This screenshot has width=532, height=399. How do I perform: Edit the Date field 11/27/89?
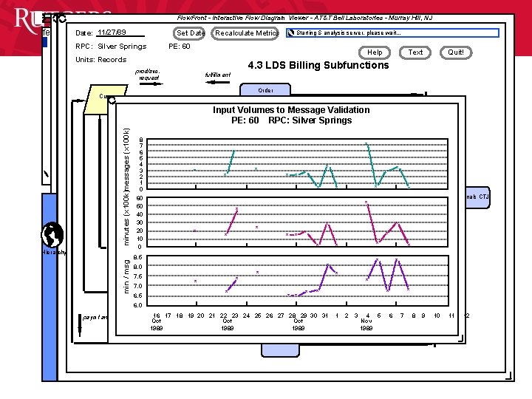pyautogui.click(x=120, y=33)
